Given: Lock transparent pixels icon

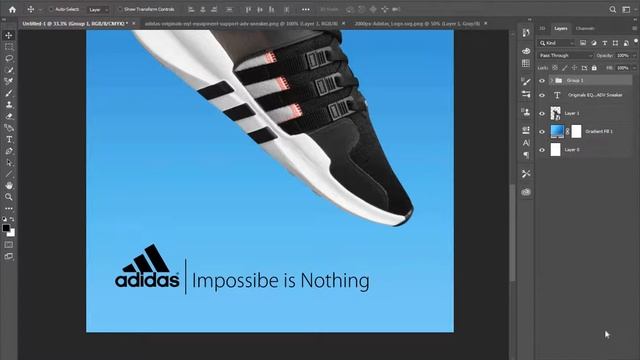Looking at the screenshot, I should tap(555, 68).
